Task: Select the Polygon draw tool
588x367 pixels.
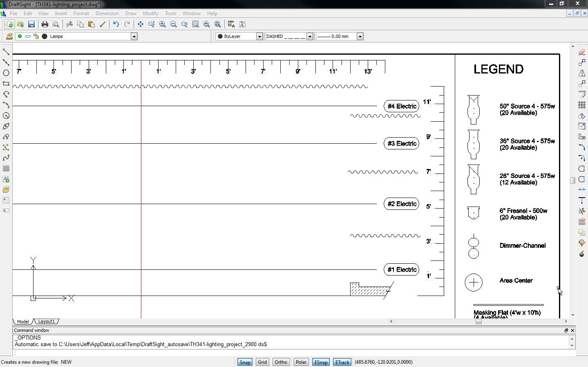Action: pyautogui.click(x=6, y=73)
